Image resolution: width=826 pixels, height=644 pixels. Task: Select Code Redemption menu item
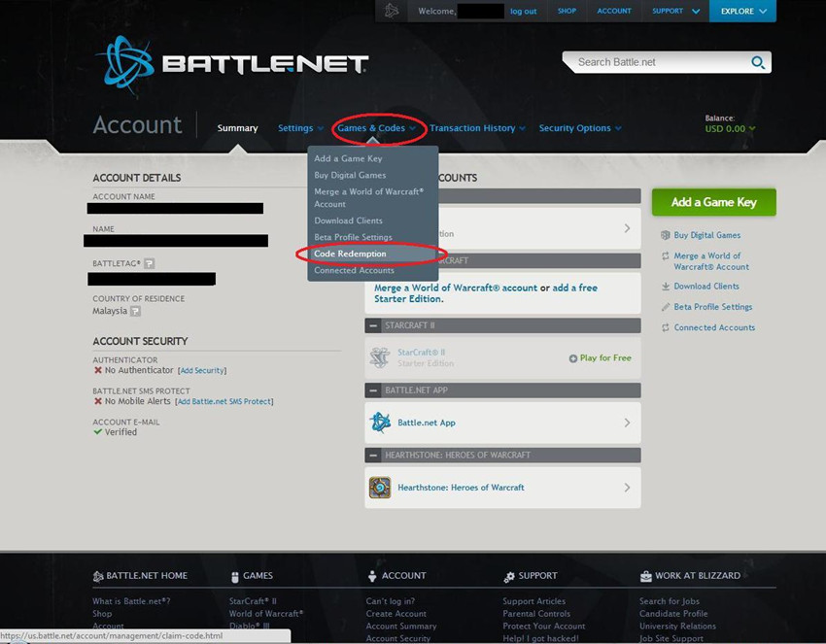click(x=350, y=254)
